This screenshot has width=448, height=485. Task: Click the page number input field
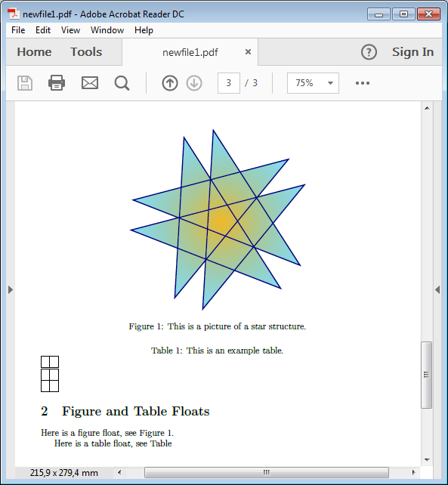pyautogui.click(x=229, y=83)
